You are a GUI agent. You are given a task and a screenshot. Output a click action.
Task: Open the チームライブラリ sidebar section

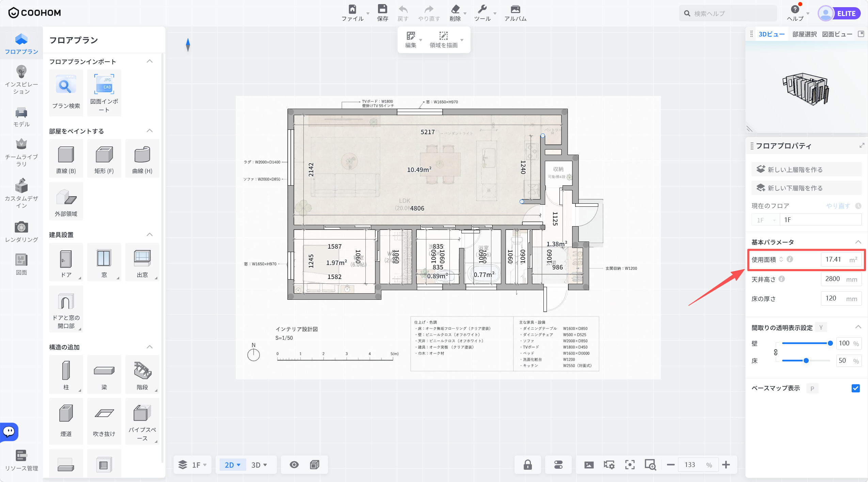[x=21, y=152]
